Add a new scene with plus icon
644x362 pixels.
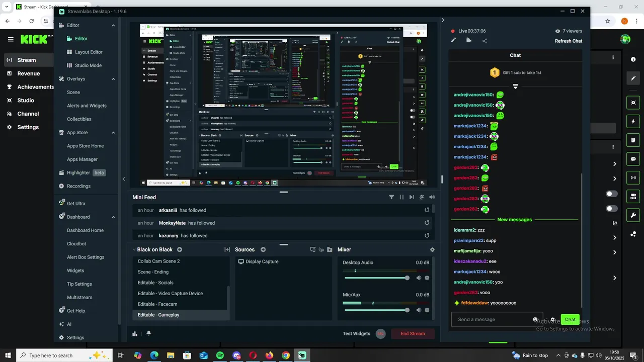tap(180, 249)
